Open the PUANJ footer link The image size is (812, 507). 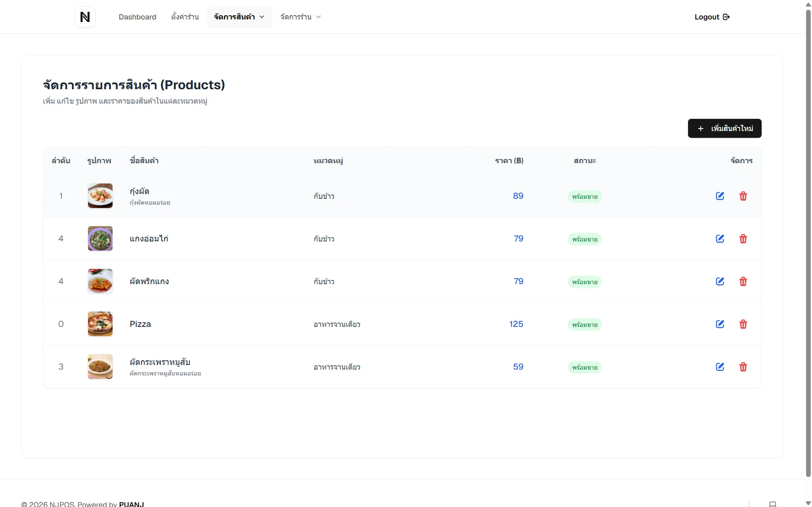[x=132, y=504]
